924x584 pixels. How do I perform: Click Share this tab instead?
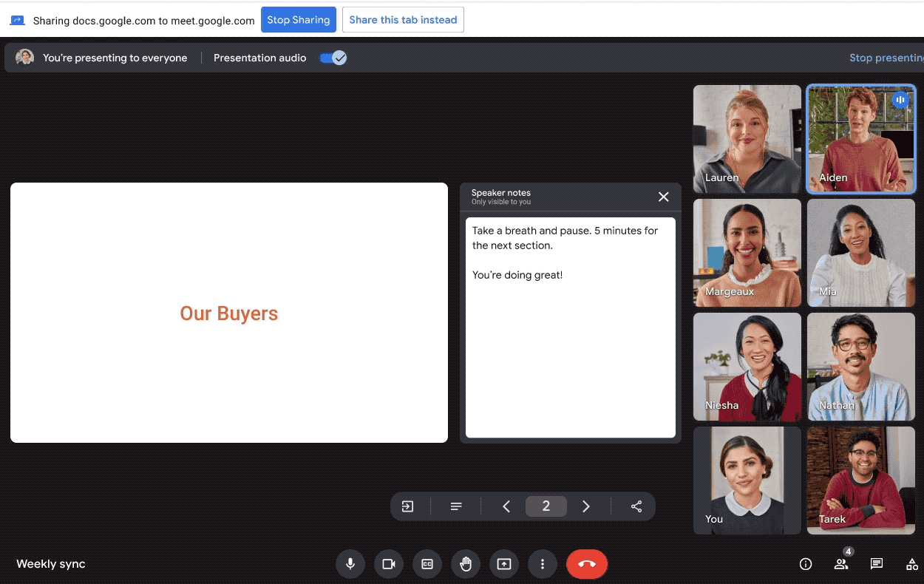(x=403, y=20)
